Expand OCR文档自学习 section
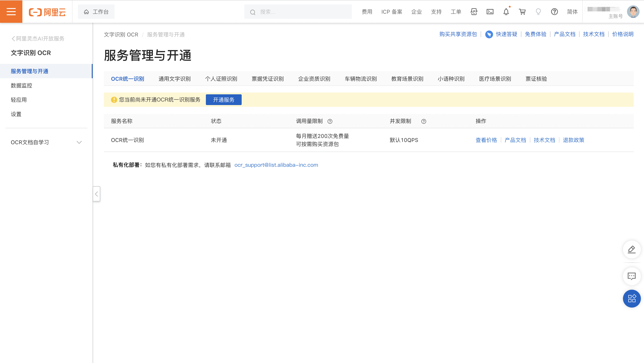This screenshot has width=644, height=363. pos(46,142)
